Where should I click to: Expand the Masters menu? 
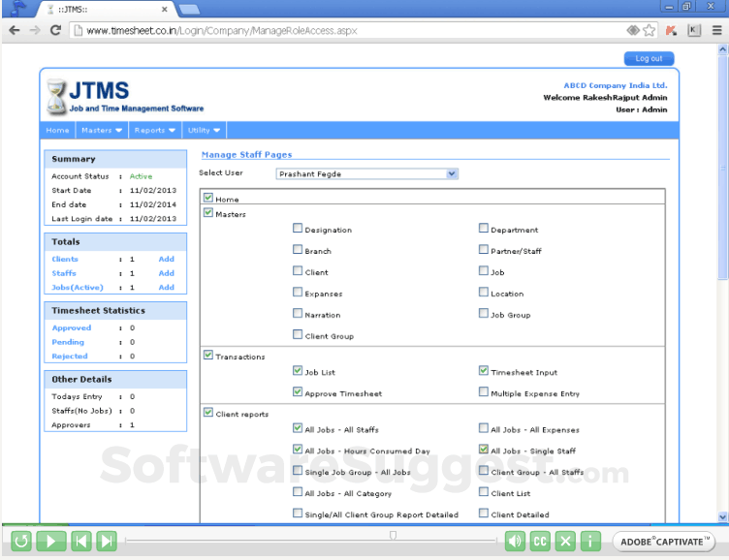click(102, 130)
